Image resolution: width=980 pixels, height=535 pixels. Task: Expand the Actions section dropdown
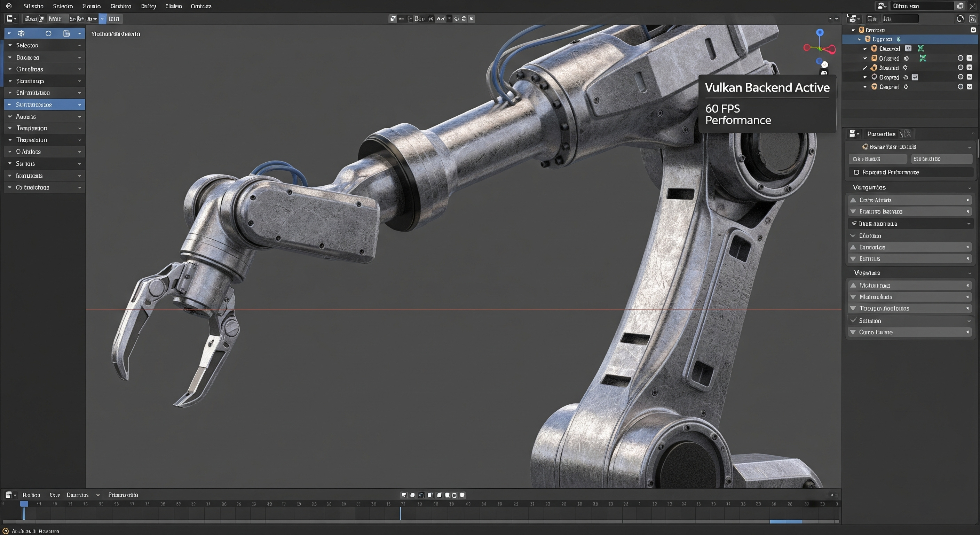pyautogui.click(x=44, y=117)
